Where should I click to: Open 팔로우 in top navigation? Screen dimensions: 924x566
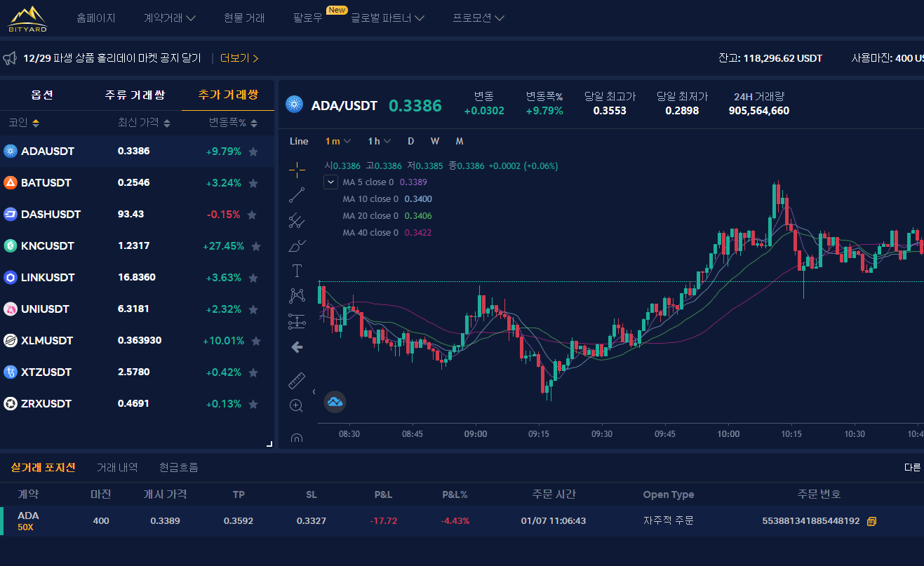tap(308, 18)
